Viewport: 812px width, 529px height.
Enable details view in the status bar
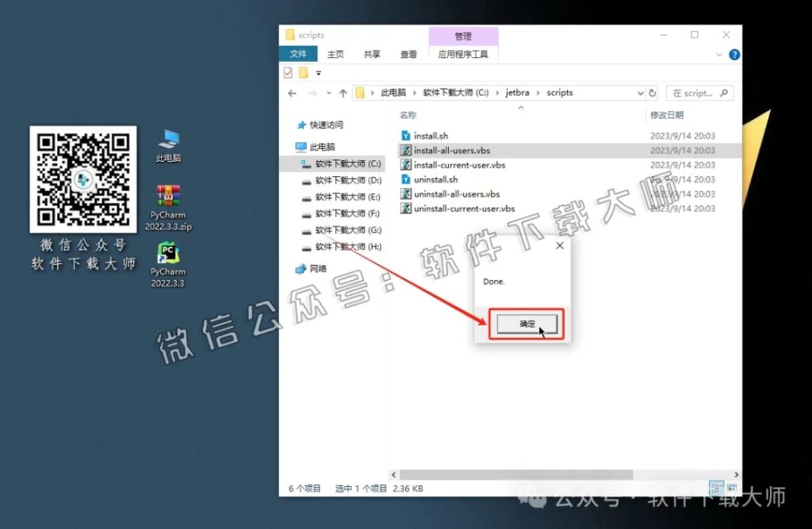(716, 489)
